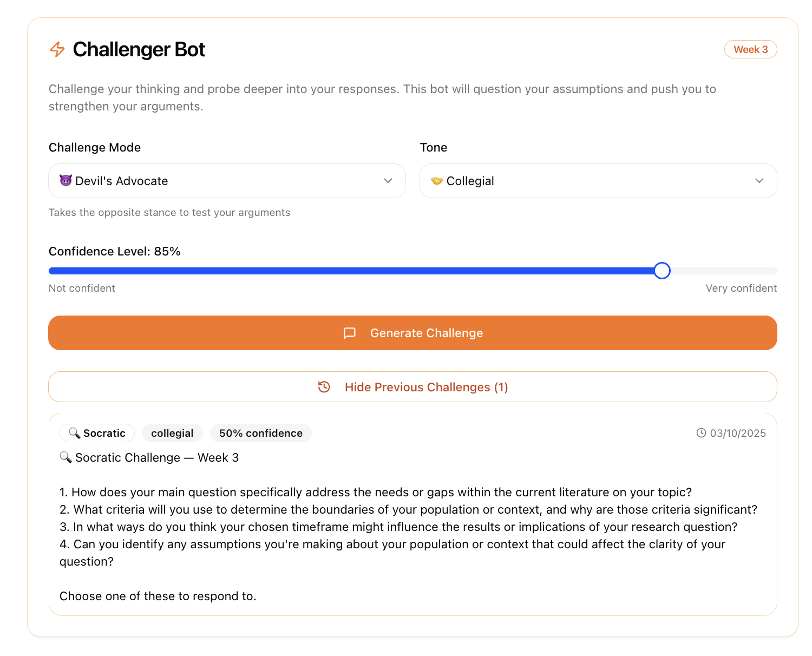Click the Confidence Level slider handle
The width and height of the screenshot is (812, 656).
pos(662,271)
